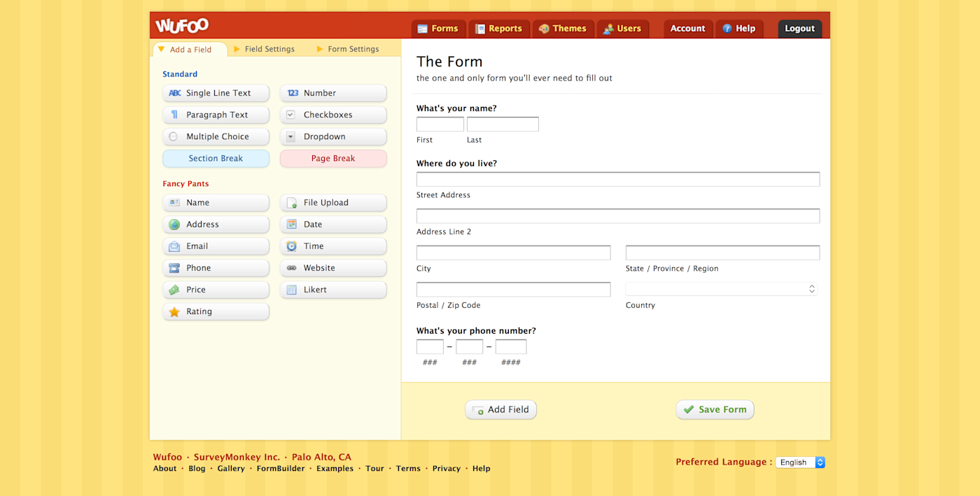Insert a Website field
This screenshot has width=980, height=496.
pos(333,267)
